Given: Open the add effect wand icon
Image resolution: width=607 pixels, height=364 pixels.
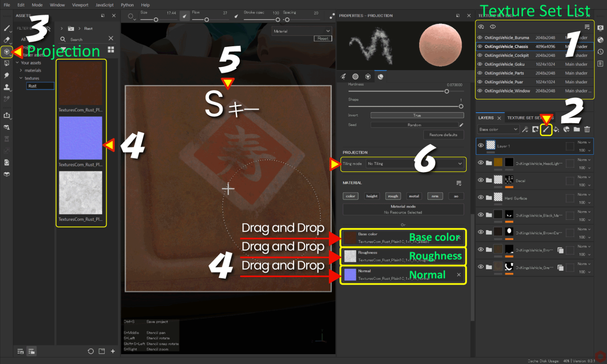Looking at the screenshot, I should (x=526, y=129).
